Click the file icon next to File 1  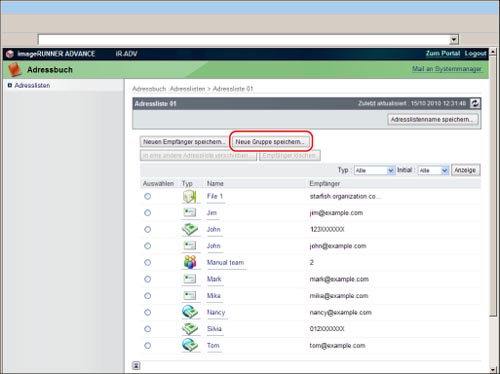coord(190,196)
